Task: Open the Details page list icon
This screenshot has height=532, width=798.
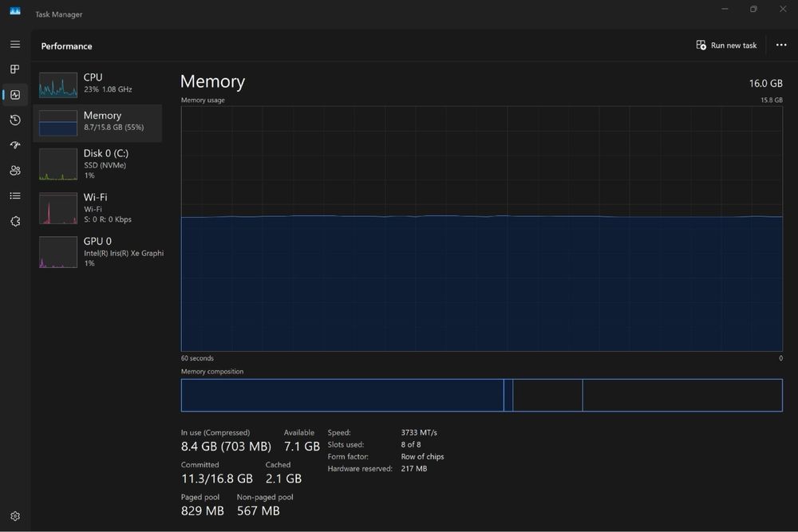Action: 15,196
